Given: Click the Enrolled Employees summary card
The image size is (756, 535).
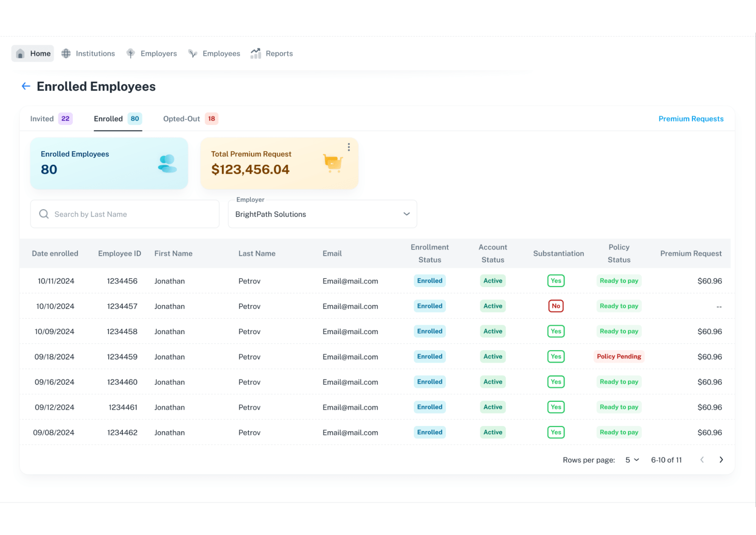Looking at the screenshot, I should pyautogui.click(x=109, y=163).
